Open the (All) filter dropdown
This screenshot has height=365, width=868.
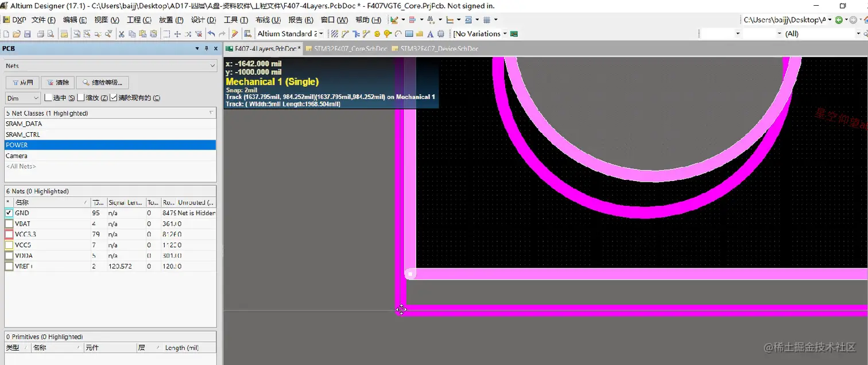click(860, 34)
